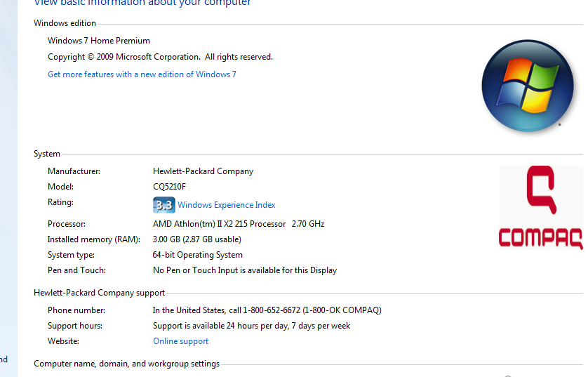Click the Computer name, domain, workgroup header
The height and width of the screenshot is (377, 588).
(x=126, y=364)
